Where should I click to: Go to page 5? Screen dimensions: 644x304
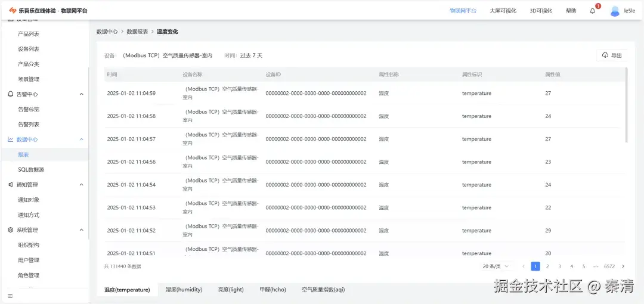pos(584,266)
